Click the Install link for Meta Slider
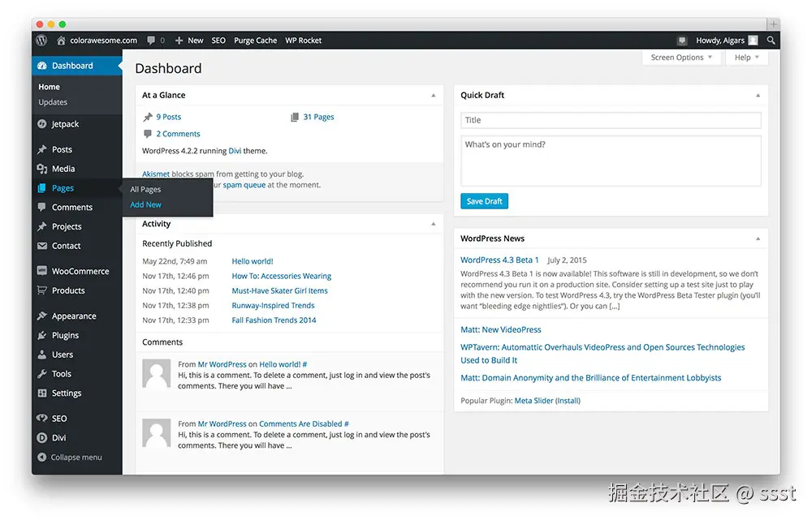 568,401
